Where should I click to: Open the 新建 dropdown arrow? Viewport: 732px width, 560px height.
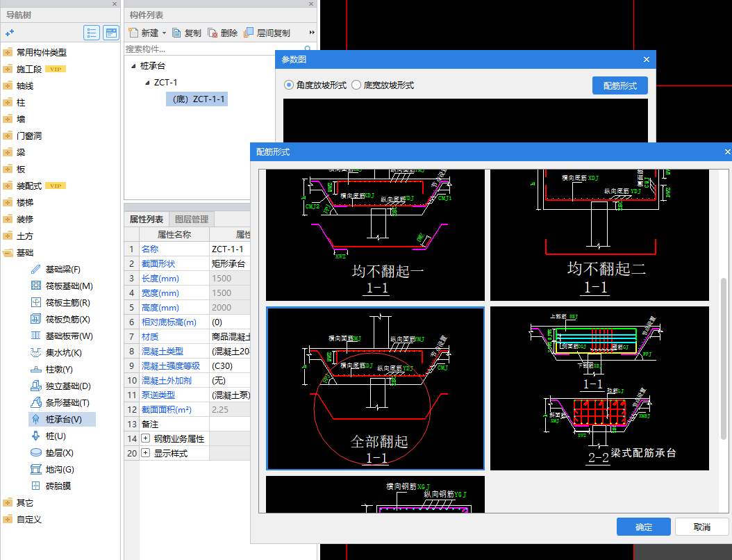point(164,33)
